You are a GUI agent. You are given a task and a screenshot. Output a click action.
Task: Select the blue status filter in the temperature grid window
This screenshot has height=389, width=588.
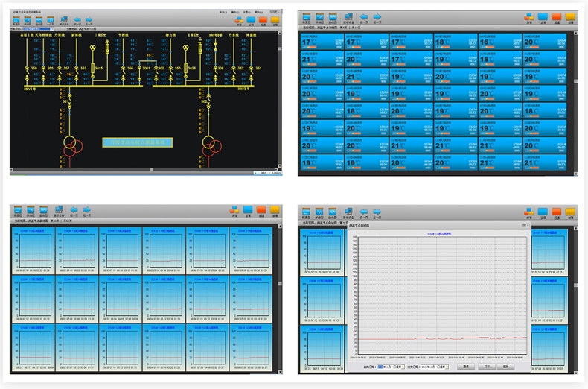point(543,17)
